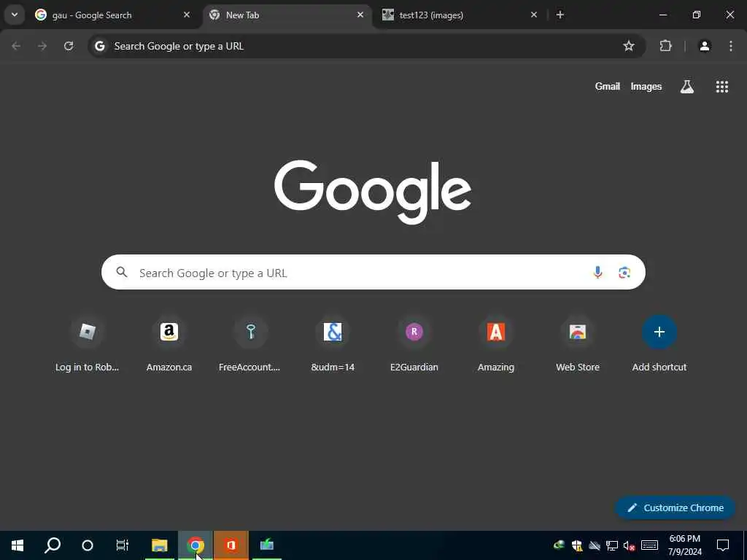Viewport: 747px width, 560px height.
Task: Switch to the gau - Google Search tab
Action: [x=111, y=15]
